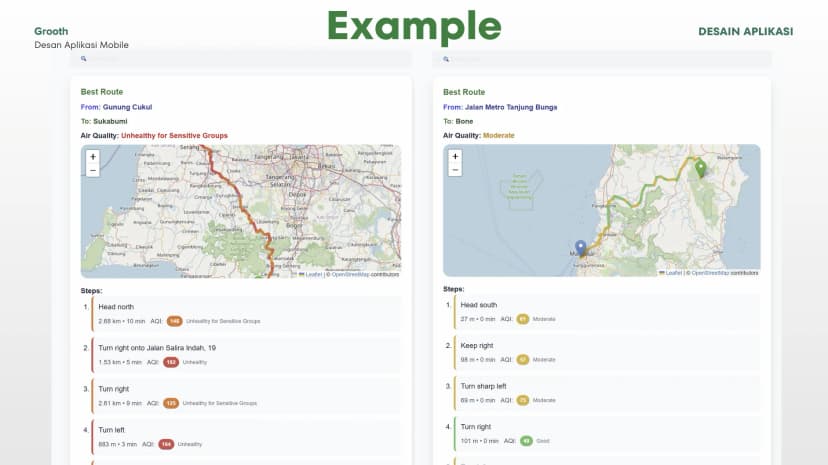Click the blue start marker near Makassar

pos(580,248)
